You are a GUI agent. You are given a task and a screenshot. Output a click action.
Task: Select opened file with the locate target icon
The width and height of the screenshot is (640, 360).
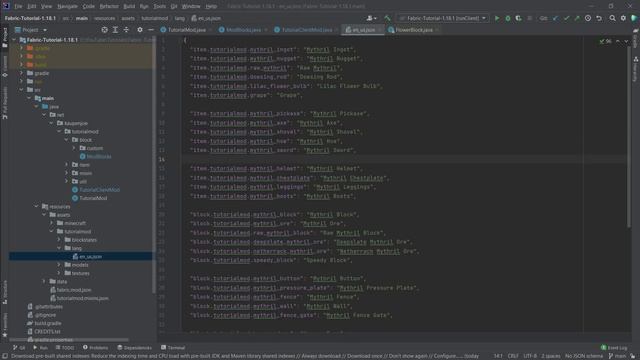(x=104, y=30)
